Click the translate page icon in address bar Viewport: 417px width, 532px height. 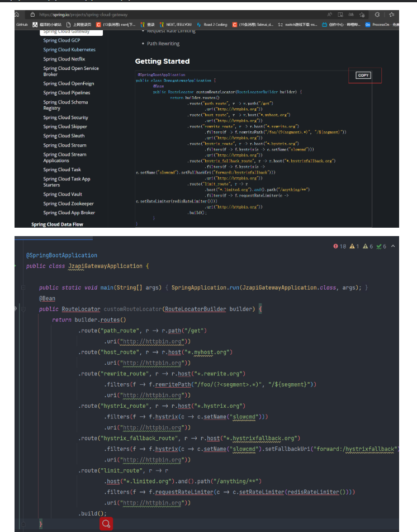[x=351, y=15]
